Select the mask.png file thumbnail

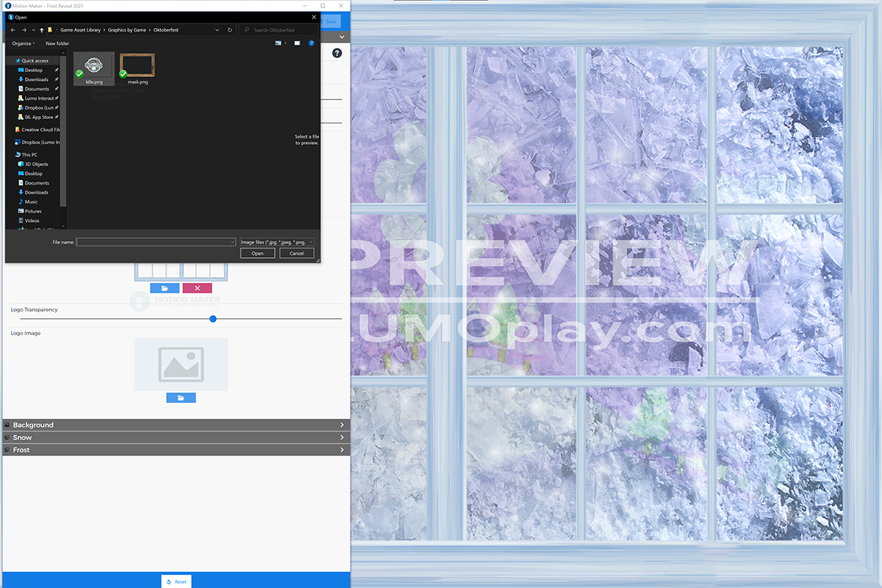coord(137,69)
